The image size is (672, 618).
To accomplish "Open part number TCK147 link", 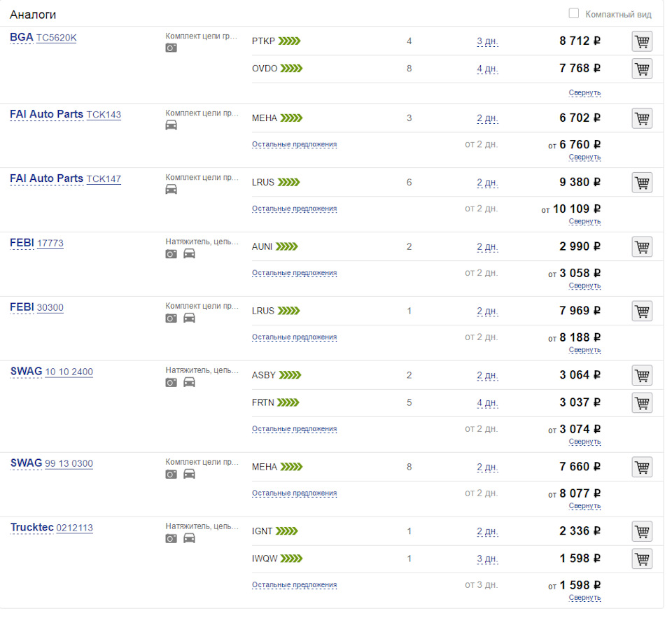I will (104, 179).
